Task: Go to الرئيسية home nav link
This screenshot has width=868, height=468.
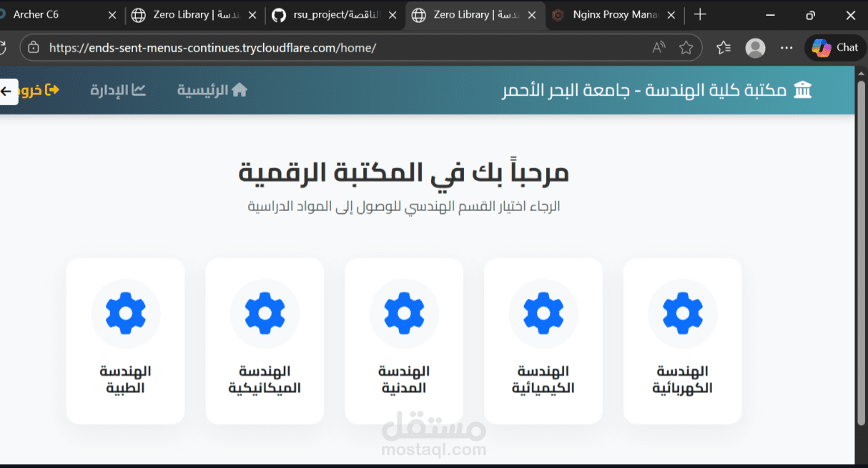Action: pyautogui.click(x=212, y=90)
